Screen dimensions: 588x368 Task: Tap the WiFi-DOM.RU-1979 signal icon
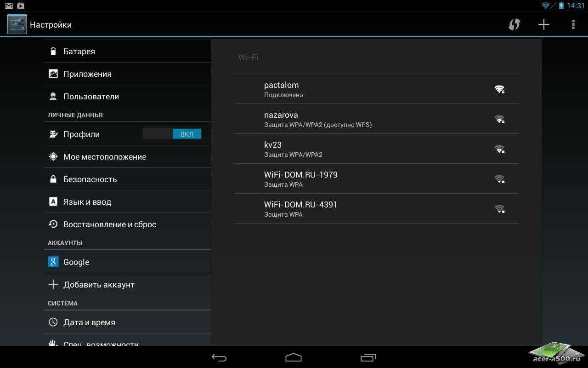pyautogui.click(x=499, y=179)
